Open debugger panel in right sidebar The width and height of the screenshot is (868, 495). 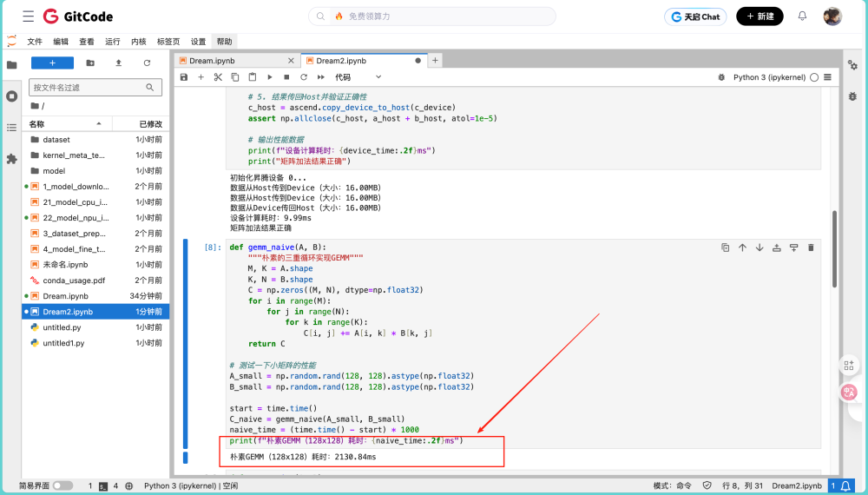(x=852, y=96)
